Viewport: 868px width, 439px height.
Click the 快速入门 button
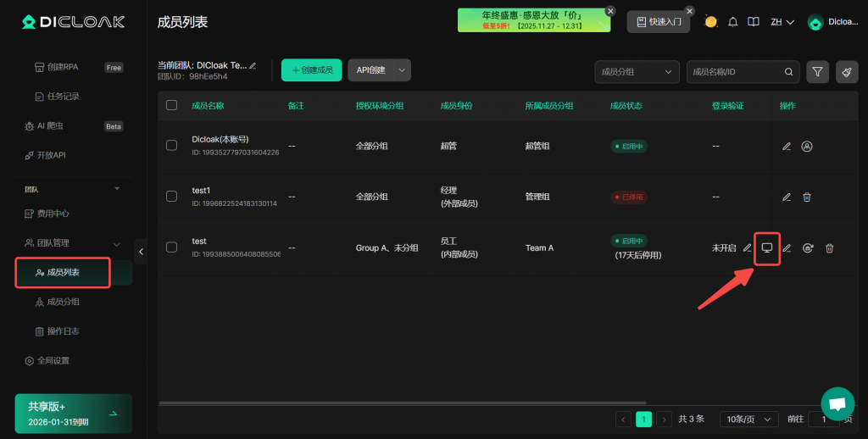tap(658, 22)
